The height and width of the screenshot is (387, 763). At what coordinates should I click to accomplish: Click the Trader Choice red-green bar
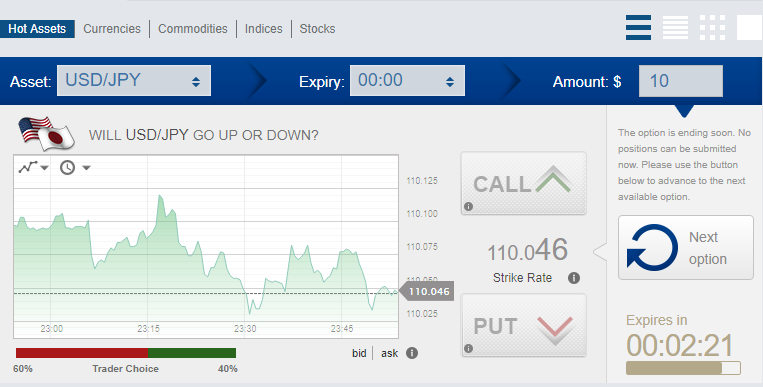click(x=126, y=353)
